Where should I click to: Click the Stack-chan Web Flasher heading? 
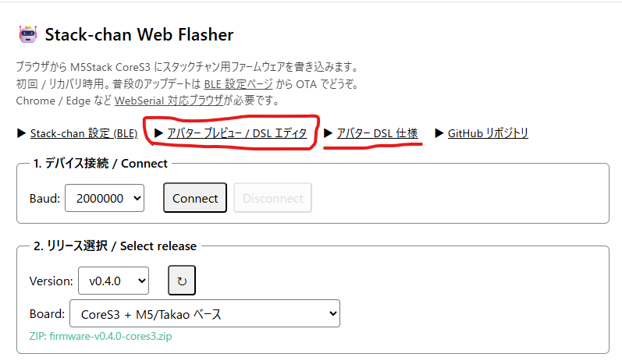coord(139,35)
